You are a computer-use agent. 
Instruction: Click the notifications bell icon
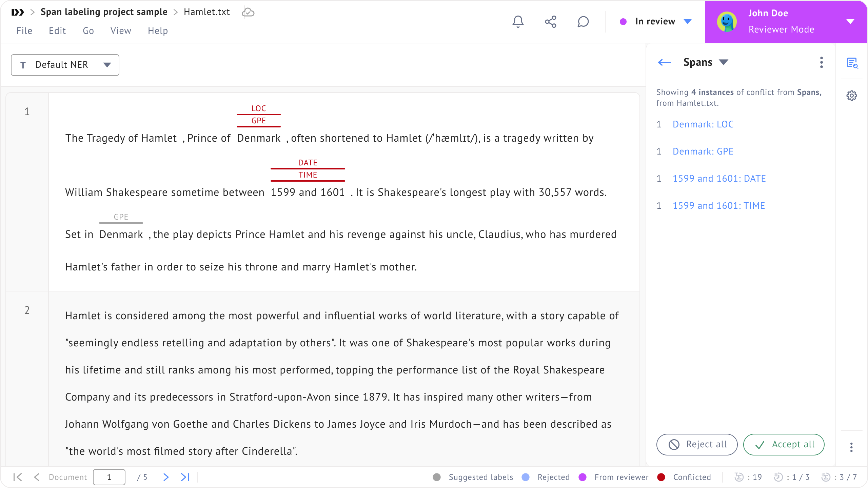tap(518, 22)
